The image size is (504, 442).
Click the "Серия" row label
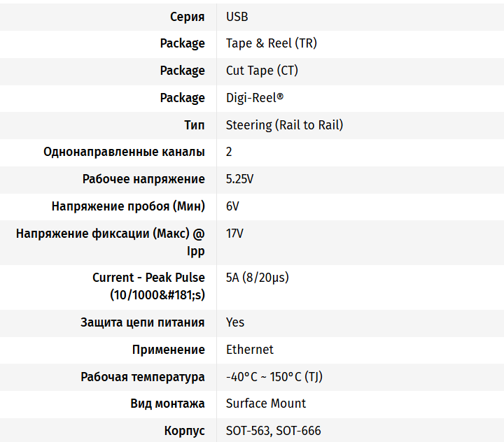[188, 16]
